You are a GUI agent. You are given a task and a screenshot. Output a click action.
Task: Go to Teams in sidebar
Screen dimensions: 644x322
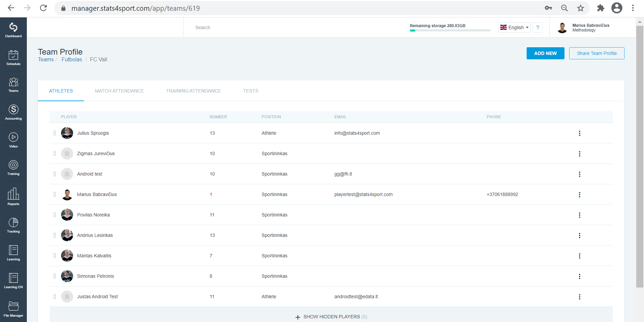click(13, 85)
